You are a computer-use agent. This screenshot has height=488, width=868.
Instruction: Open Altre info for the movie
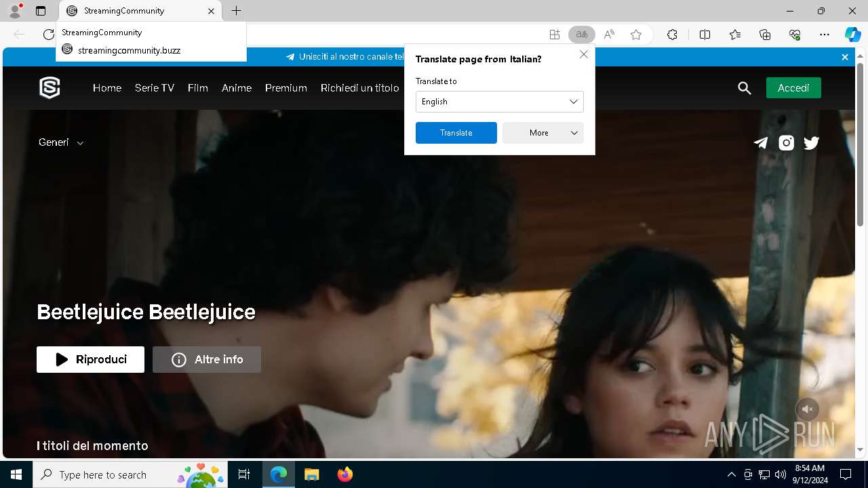(207, 359)
